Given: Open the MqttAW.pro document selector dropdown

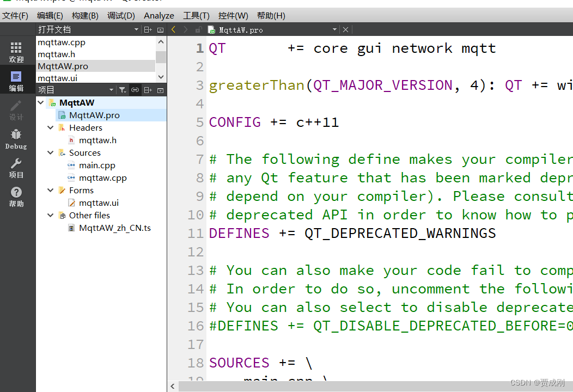Looking at the screenshot, I should tap(334, 29).
